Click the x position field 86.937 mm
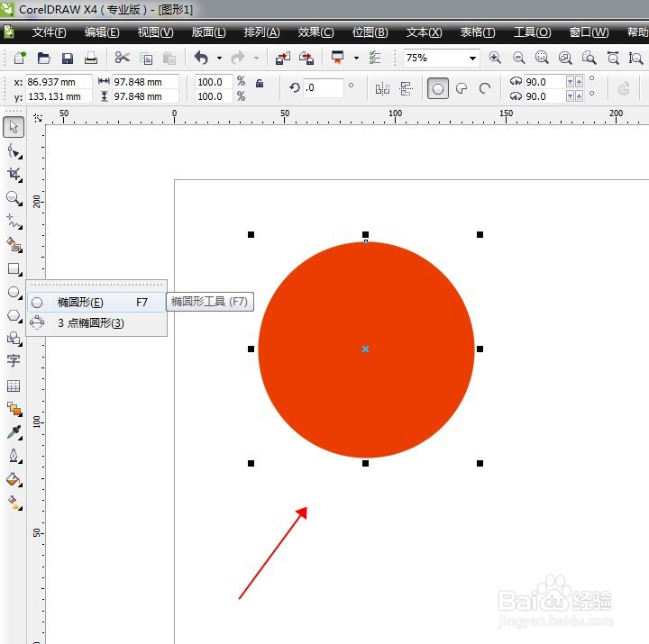649x644 pixels. click(x=59, y=82)
